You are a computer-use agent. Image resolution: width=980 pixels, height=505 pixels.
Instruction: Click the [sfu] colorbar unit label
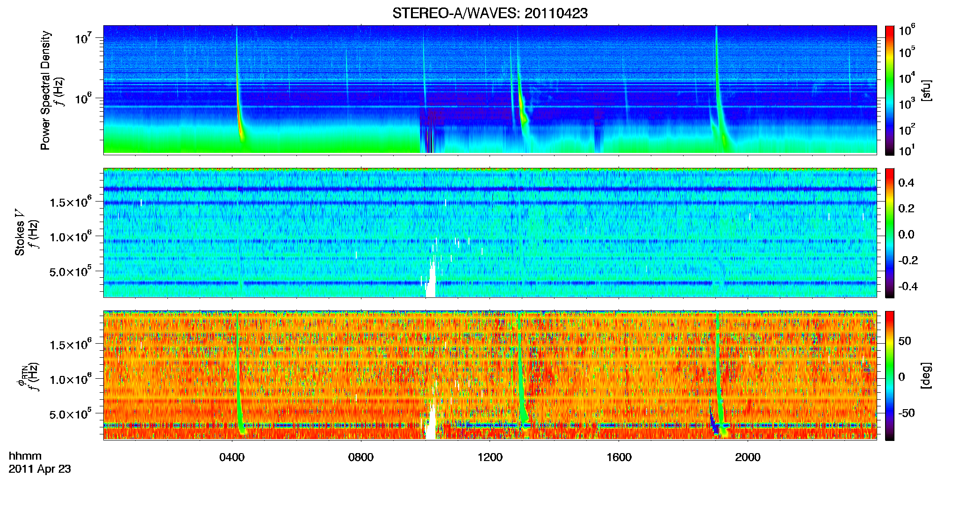click(x=926, y=90)
